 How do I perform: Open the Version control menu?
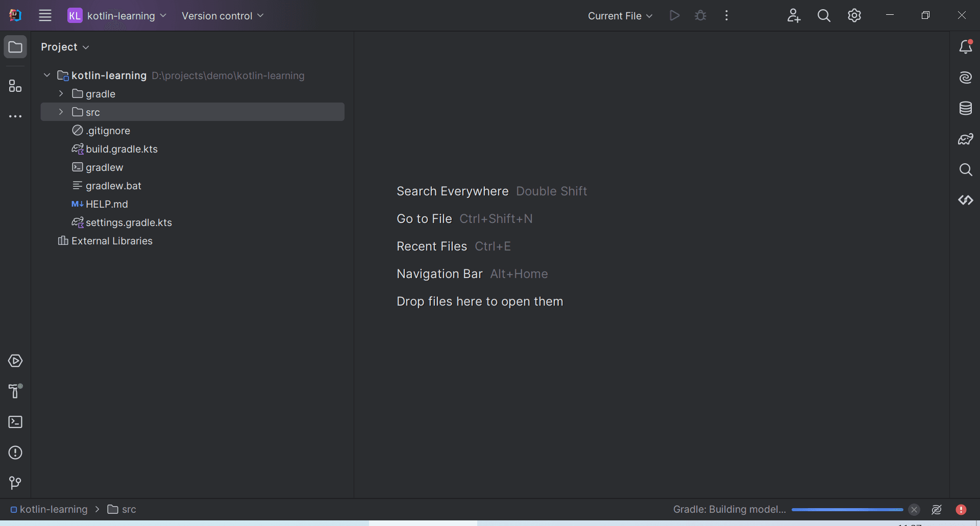[223, 16]
